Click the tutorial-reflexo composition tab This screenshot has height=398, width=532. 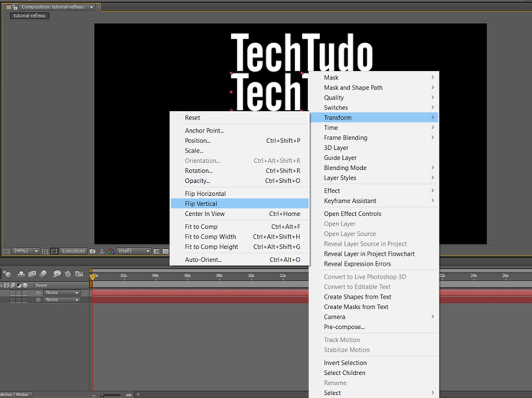[x=30, y=16]
